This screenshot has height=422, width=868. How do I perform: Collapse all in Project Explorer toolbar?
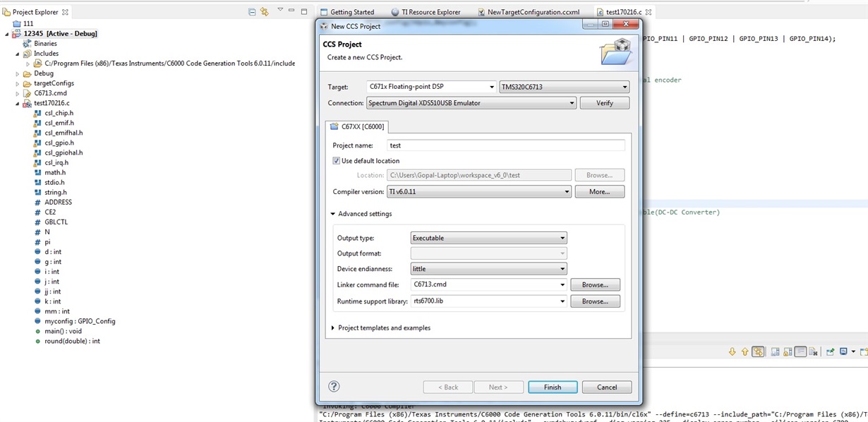tap(253, 12)
